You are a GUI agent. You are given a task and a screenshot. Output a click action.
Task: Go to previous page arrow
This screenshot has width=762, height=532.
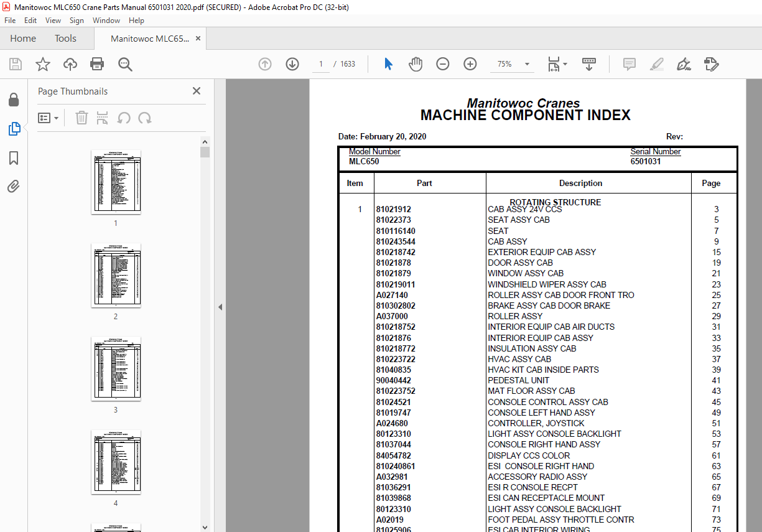(x=265, y=64)
